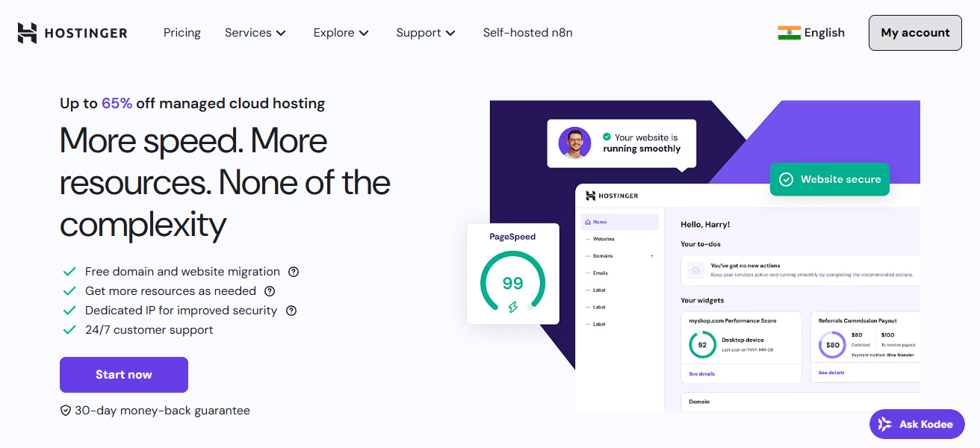This screenshot has width=980, height=448.
Task: Expand the Services dropdown menu
Action: coord(255,33)
